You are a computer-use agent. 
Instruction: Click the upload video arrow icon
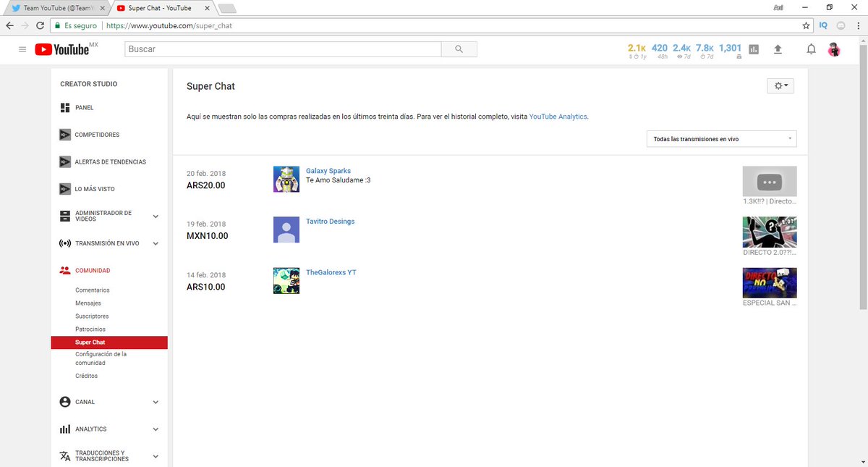(778, 49)
